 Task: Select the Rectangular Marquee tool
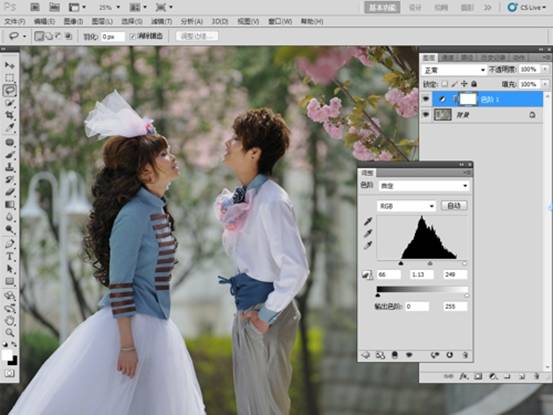(x=10, y=78)
